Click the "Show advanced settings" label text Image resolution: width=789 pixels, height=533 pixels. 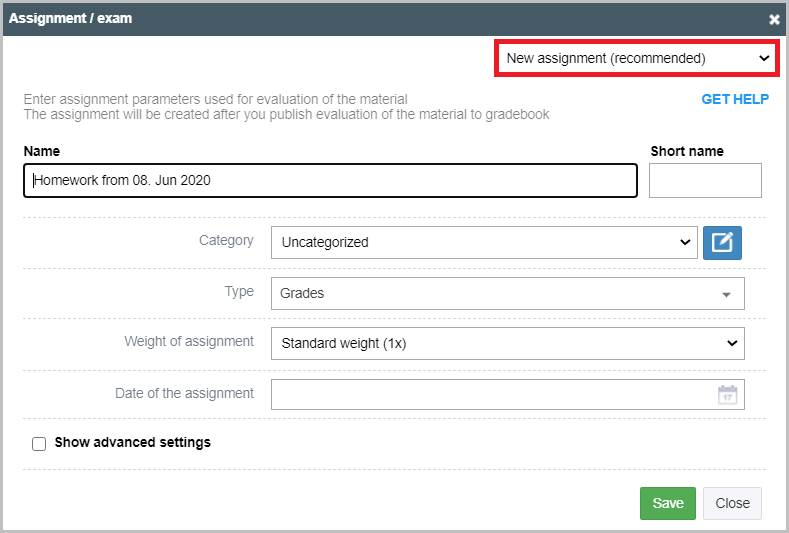pos(132,442)
